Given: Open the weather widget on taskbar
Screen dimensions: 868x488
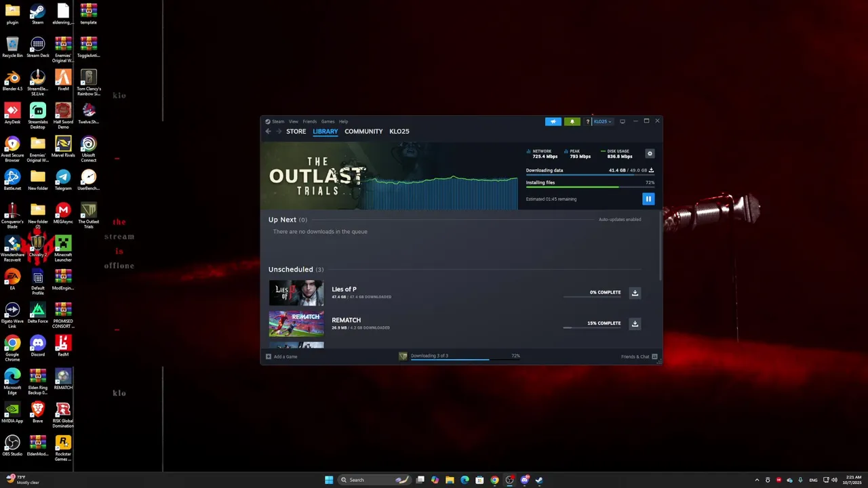Looking at the screenshot, I should pos(22,480).
